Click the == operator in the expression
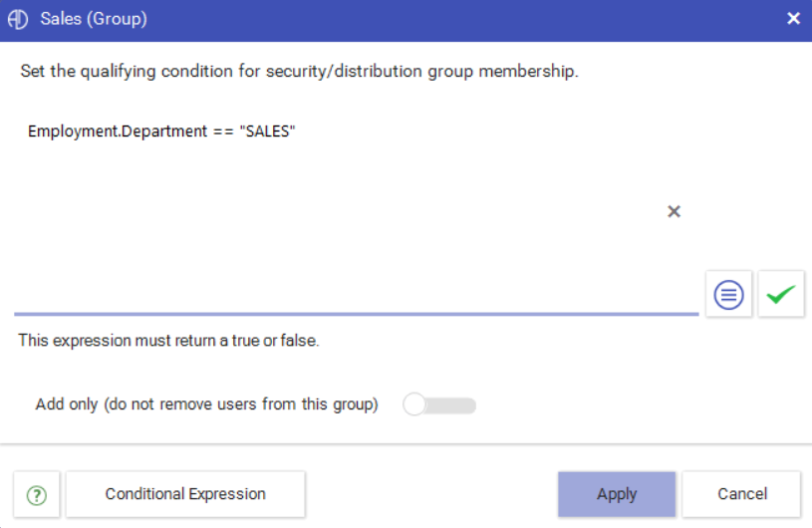 [223, 132]
